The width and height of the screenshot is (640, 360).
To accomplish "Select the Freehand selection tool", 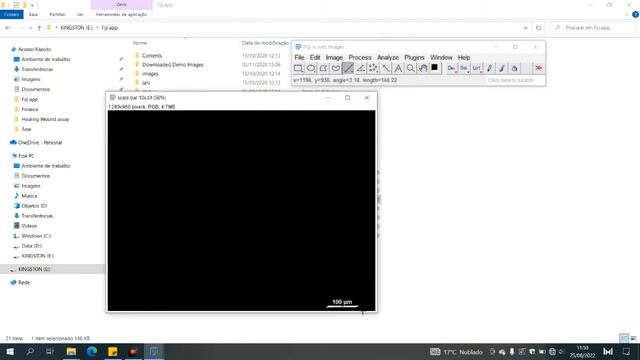I will click(x=336, y=68).
